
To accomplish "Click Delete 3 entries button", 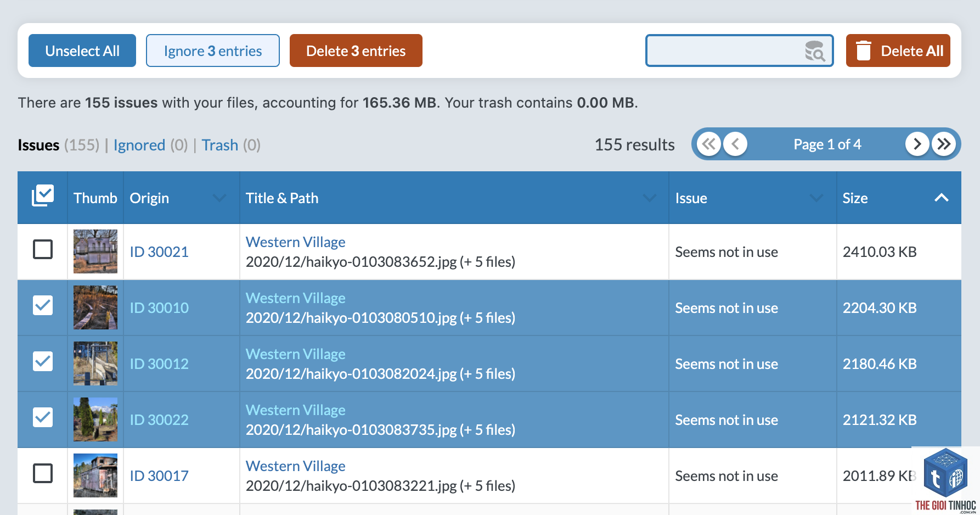I will pyautogui.click(x=356, y=51).
